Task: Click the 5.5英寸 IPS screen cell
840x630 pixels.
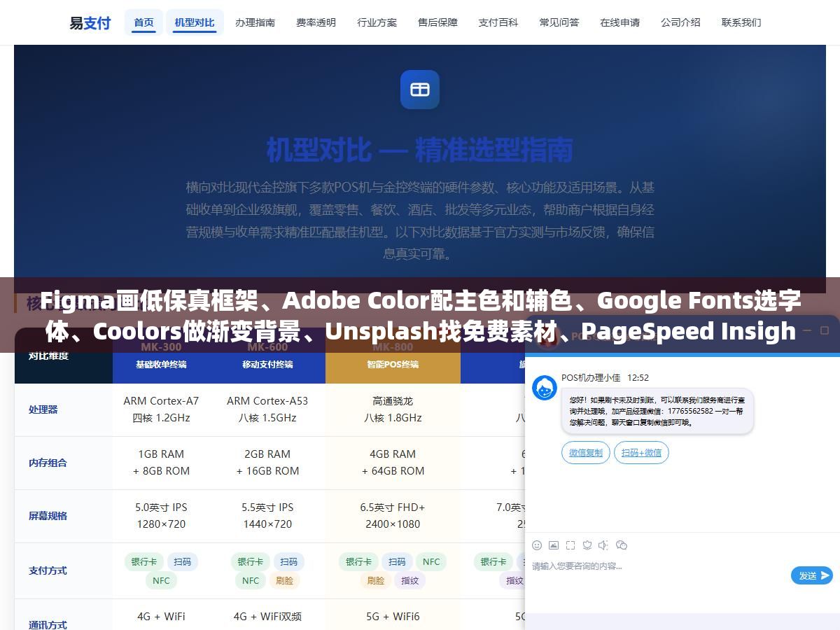Action: [x=267, y=516]
